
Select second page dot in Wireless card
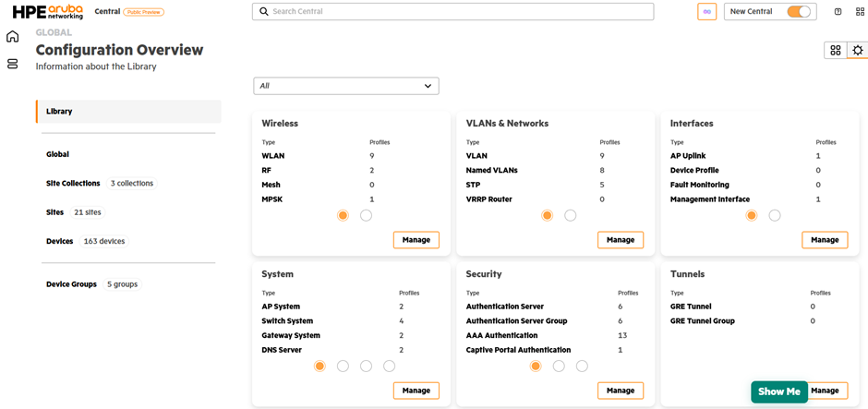(x=367, y=215)
